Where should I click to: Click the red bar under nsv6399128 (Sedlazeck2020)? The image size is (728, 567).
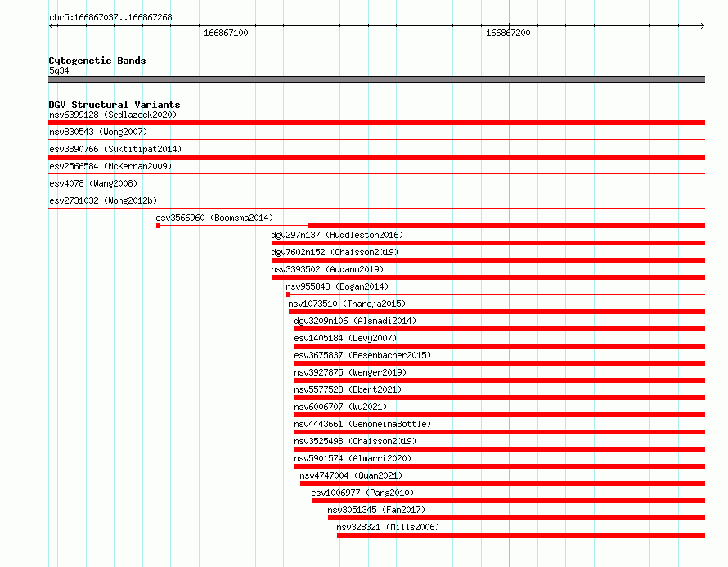click(x=376, y=123)
